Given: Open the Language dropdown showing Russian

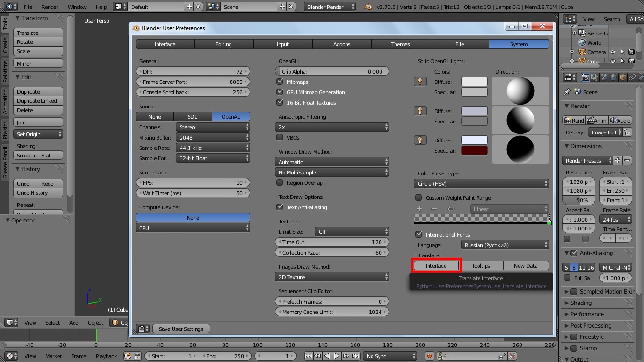Looking at the screenshot, I should coord(504,245).
